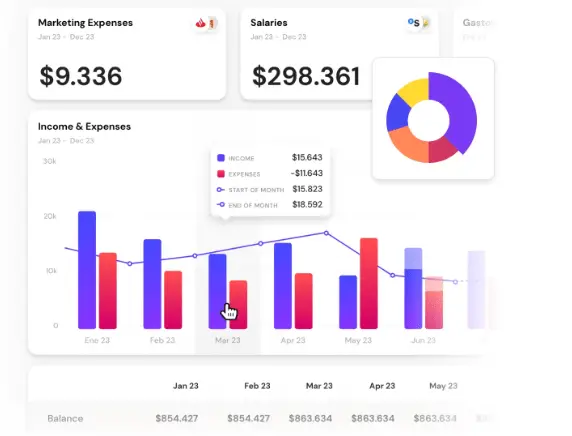
Task: Click the Balance row label in table
Action: click(x=65, y=418)
